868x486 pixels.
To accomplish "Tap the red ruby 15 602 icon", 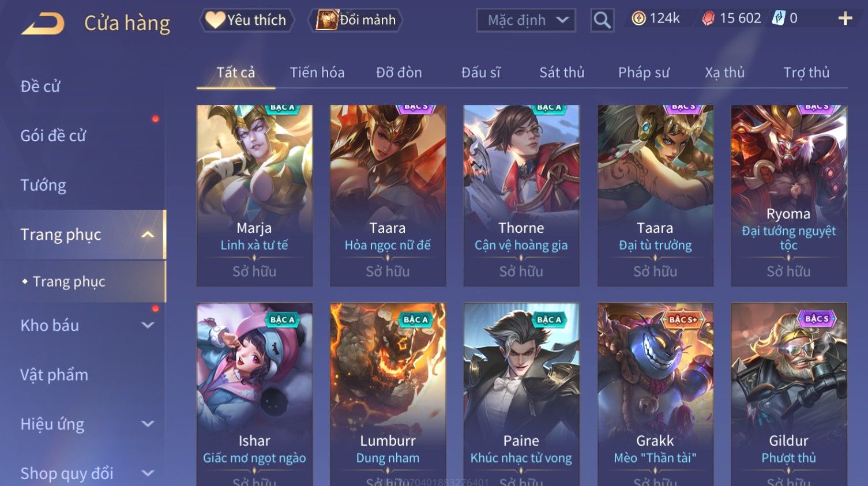I will (708, 19).
